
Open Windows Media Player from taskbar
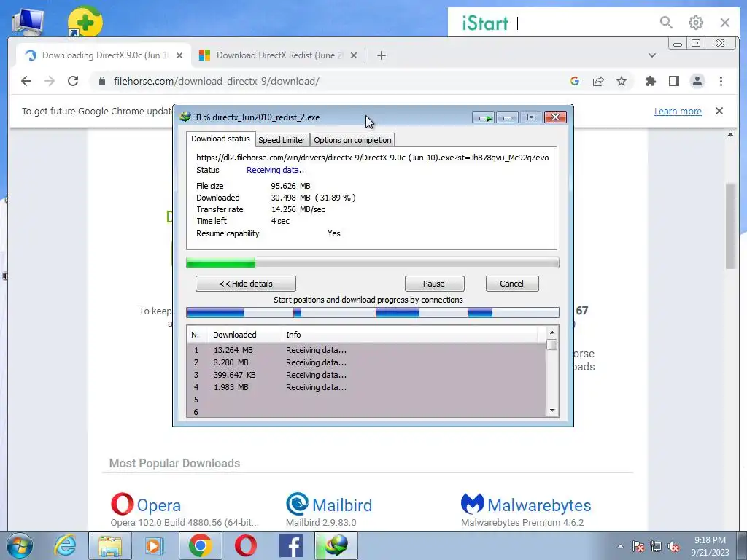[153, 545]
